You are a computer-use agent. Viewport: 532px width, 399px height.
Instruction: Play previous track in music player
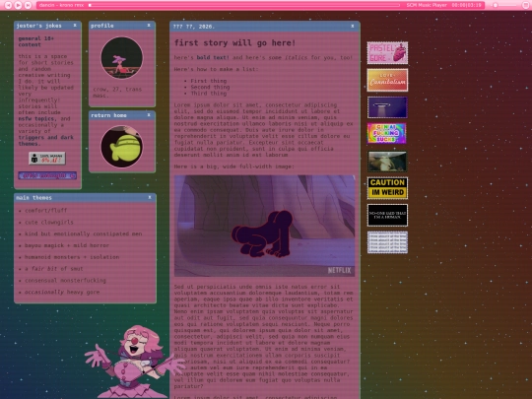[x=9, y=5]
